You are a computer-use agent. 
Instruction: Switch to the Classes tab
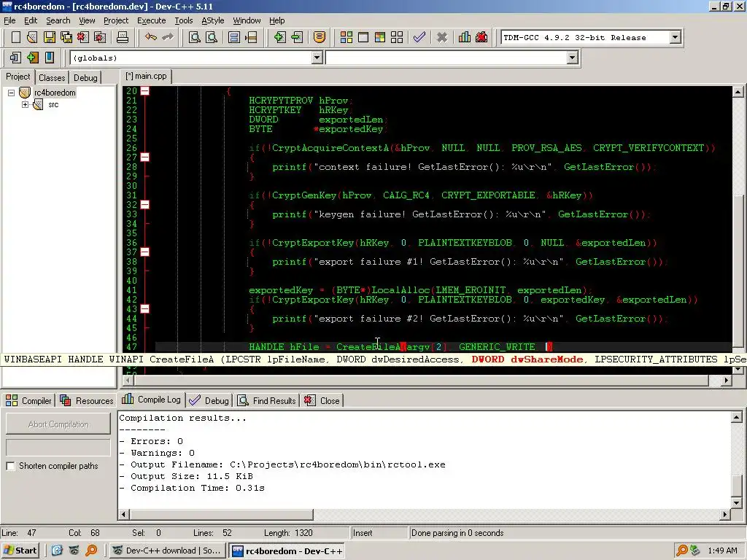point(52,77)
